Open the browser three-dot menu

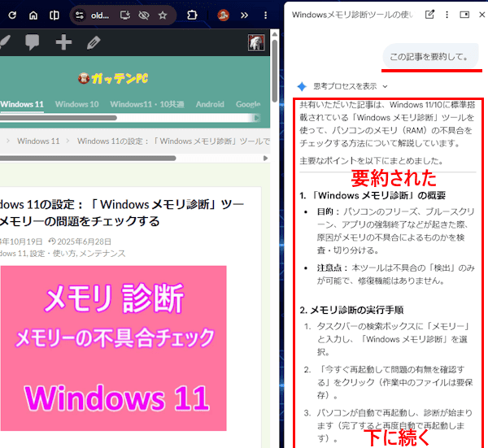click(x=265, y=15)
